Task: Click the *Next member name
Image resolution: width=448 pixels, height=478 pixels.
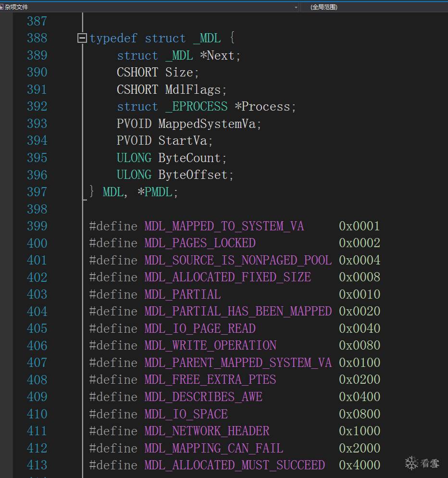Action: click(x=217, y=55)
